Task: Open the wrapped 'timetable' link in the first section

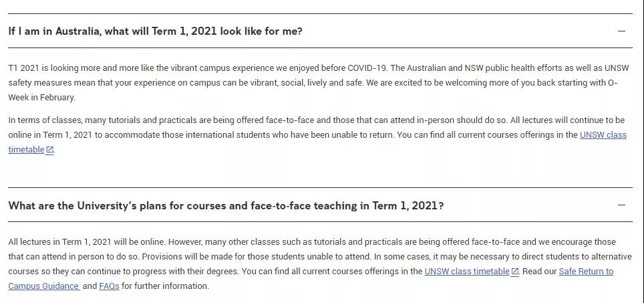Action: (x=26, y=150)
